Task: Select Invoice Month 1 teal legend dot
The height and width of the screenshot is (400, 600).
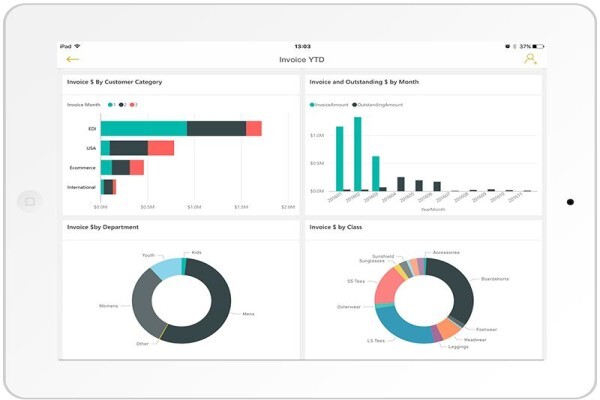Action: coord(110,104)
